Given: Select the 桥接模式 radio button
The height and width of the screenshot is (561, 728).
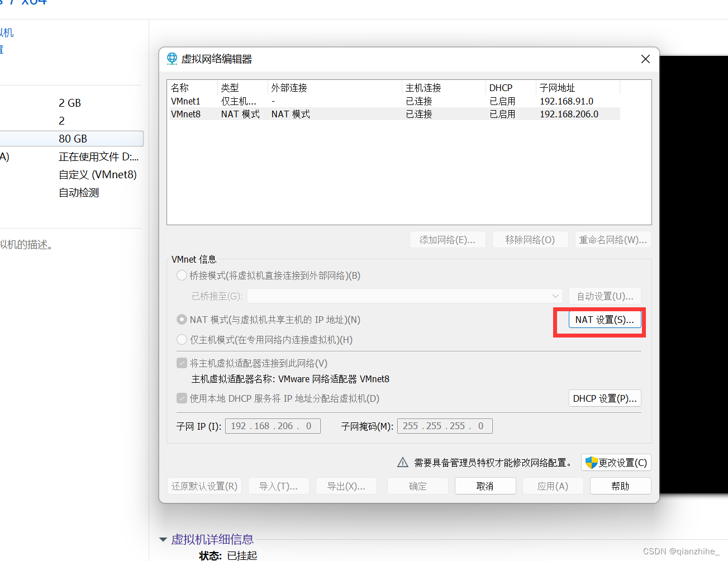Looking at the screenshot, I should [x=182, y=275].
